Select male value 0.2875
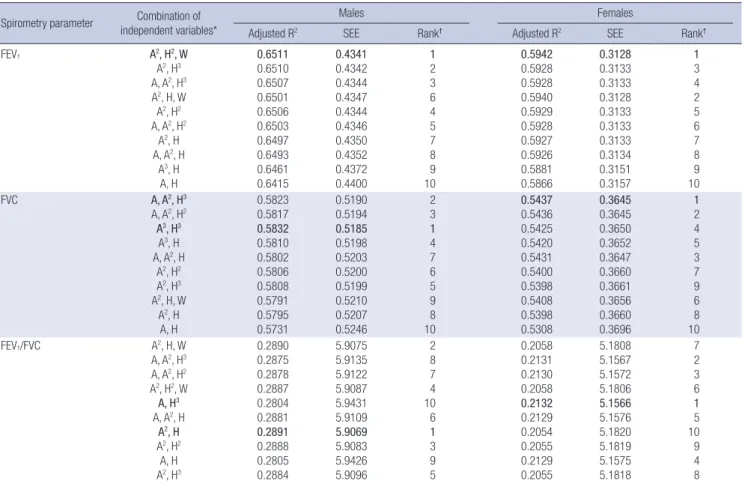The width and height of the screenshot is (742, 484). [273, 360]
